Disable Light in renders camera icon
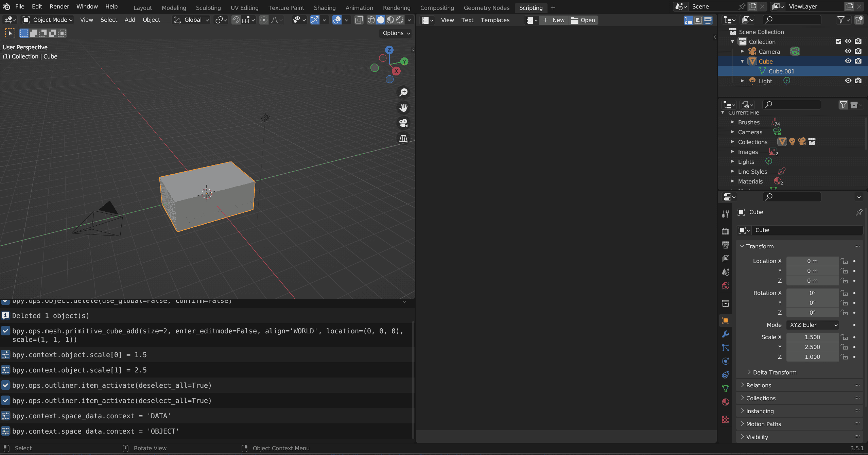This screenshot has width=868, height=455. [x=858, y=81]
